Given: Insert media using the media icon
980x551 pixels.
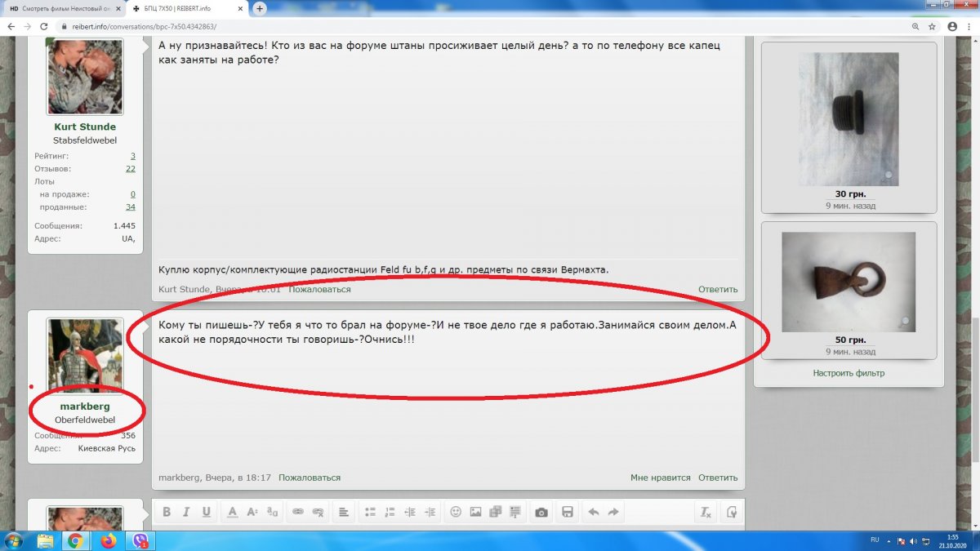Looking at the screenshot, I should pos(495,512).
